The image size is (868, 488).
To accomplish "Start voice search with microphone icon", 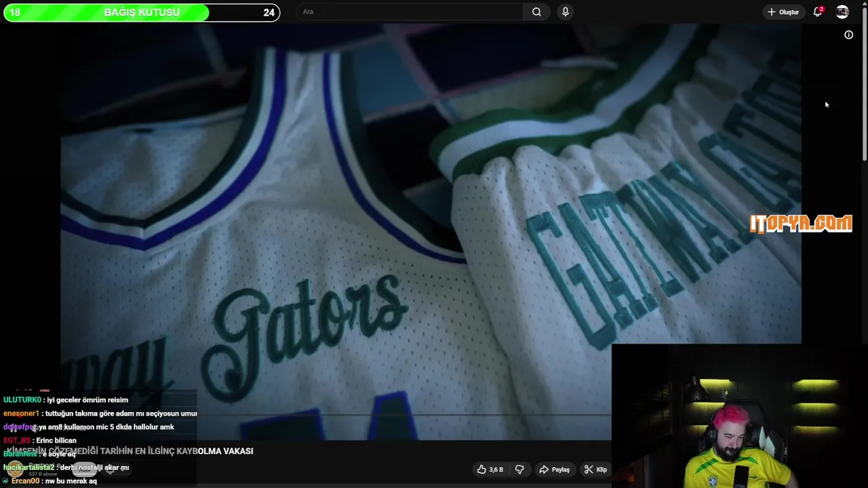I will (x=566, y=12).
